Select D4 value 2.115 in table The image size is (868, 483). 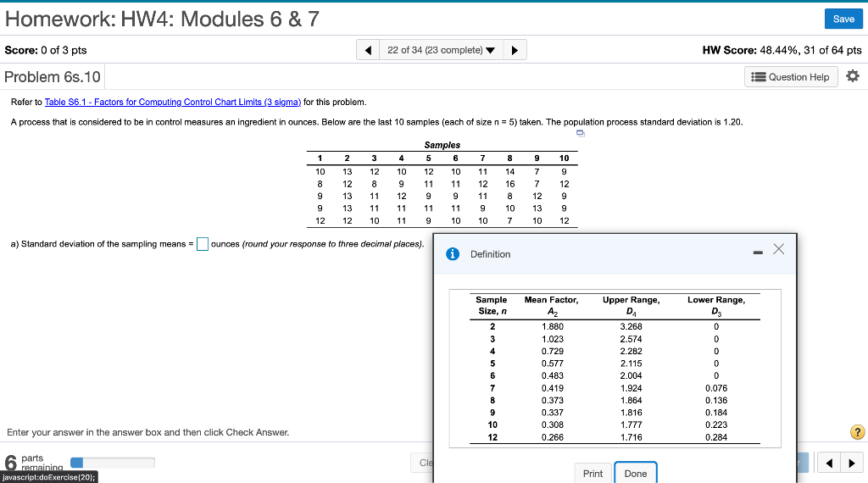(x=631, y=364)
